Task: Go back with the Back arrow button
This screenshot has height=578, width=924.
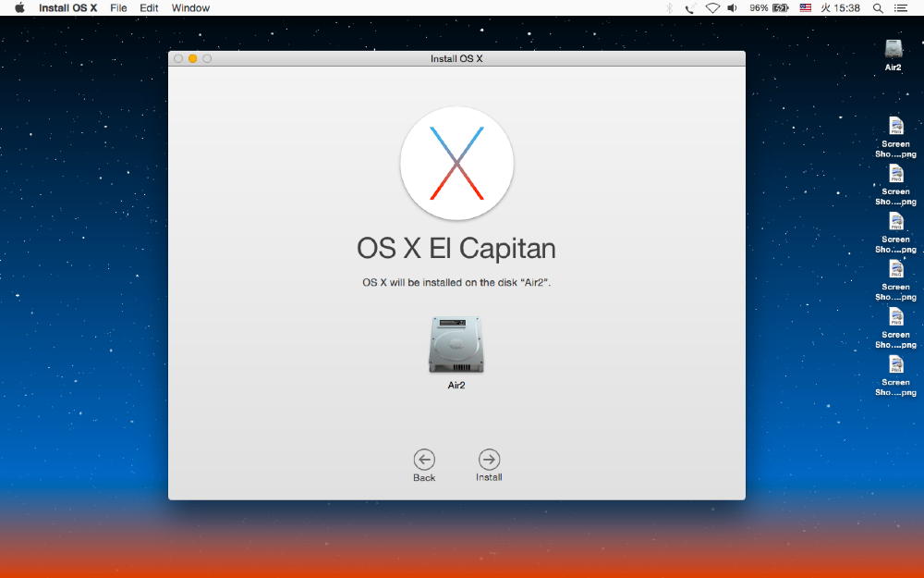Action: (x=424, y=460)
